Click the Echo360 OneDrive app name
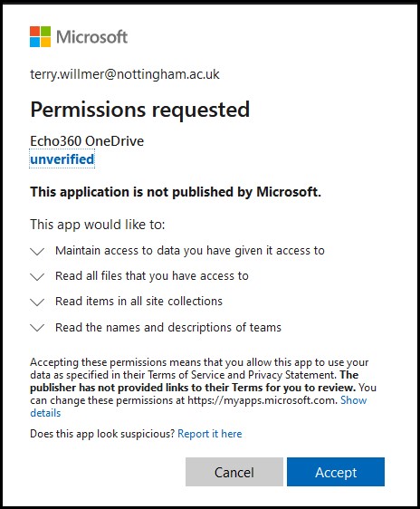420x509 pixels. click(87, 141)
